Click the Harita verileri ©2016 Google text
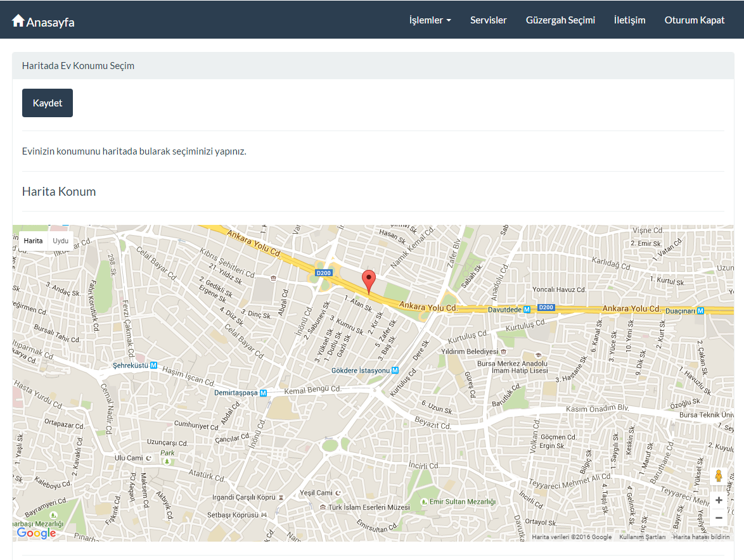The height and width of the screenshot is (560, 744). 572,537
